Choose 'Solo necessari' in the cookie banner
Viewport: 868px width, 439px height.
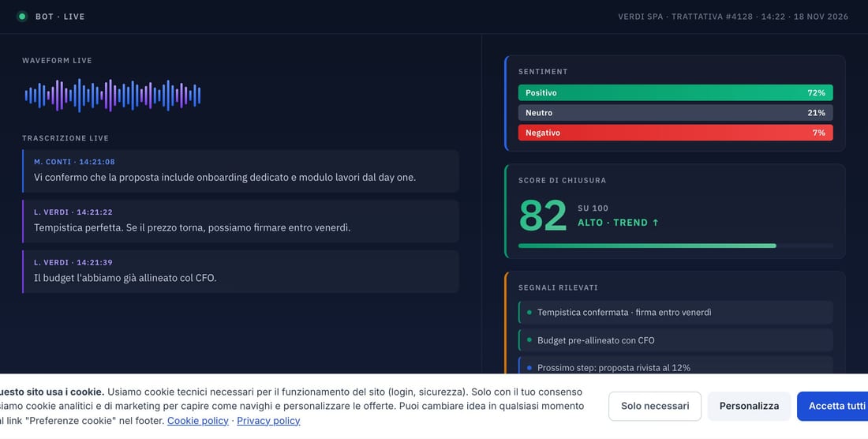coord(655,406)
